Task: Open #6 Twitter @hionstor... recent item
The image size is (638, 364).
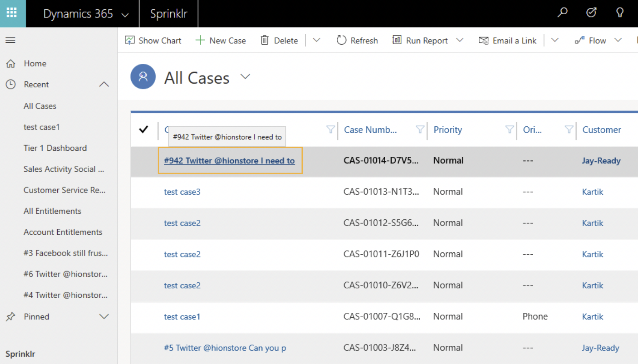Action: click(x=65, y=274)
